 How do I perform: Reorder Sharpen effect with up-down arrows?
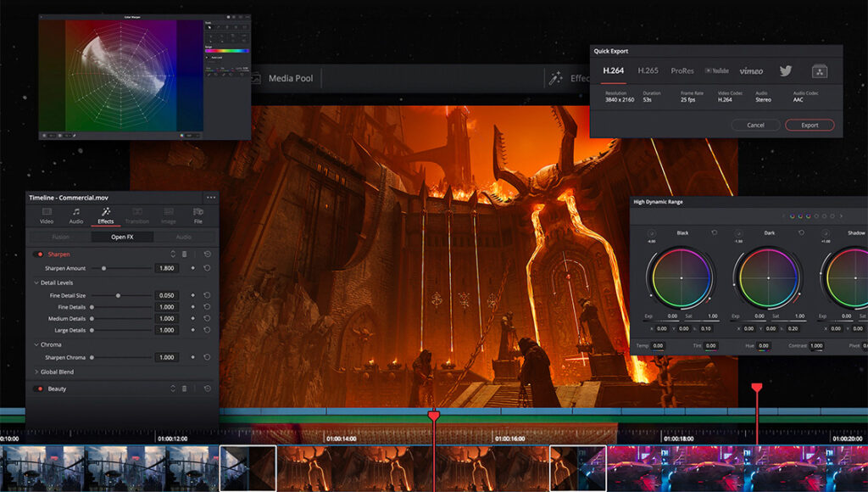tap(173, 254)
